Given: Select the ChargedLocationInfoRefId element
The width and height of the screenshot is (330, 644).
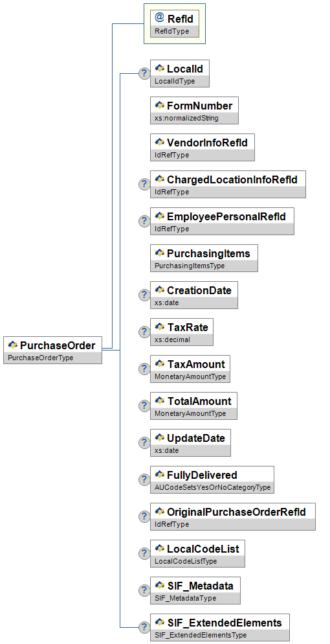Looking at the screenshot, I should (x=228, y=184).
